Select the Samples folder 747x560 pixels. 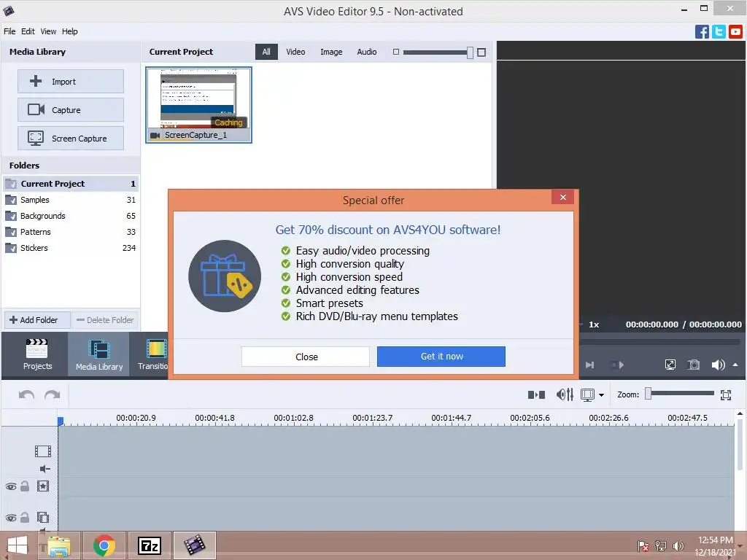pyautogui.click(x=71, y=200)
